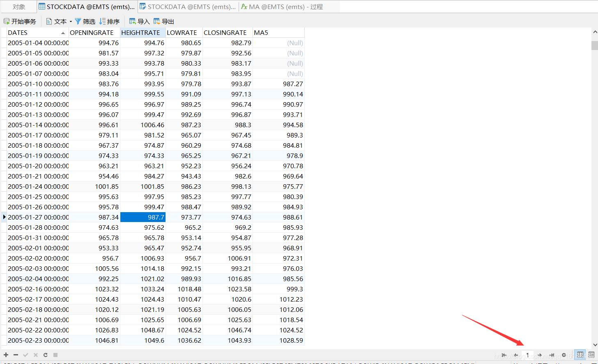
Task: Click the Text (文本) toolbar button
Action: [x=56, y=21]
